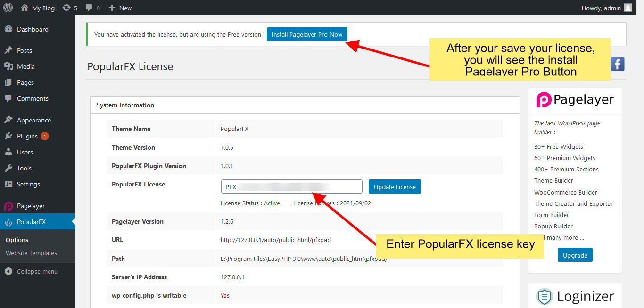Open Howdy, admin account menu
Image resolution: width=644 pixels, height=308 pixels.
point(607,8)
